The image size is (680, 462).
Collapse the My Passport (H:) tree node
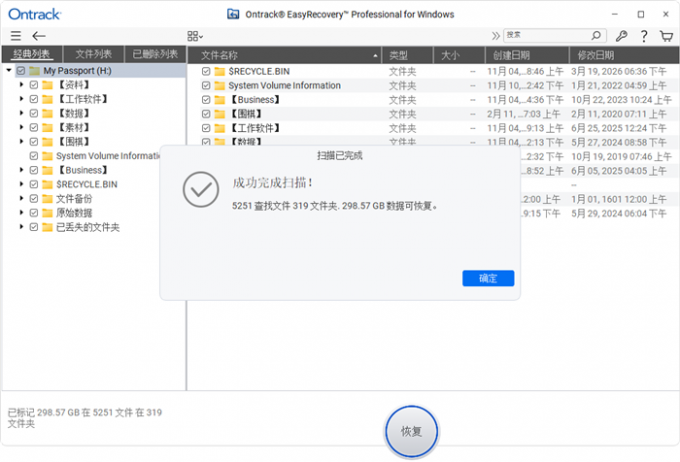click(x=9, y=70)
